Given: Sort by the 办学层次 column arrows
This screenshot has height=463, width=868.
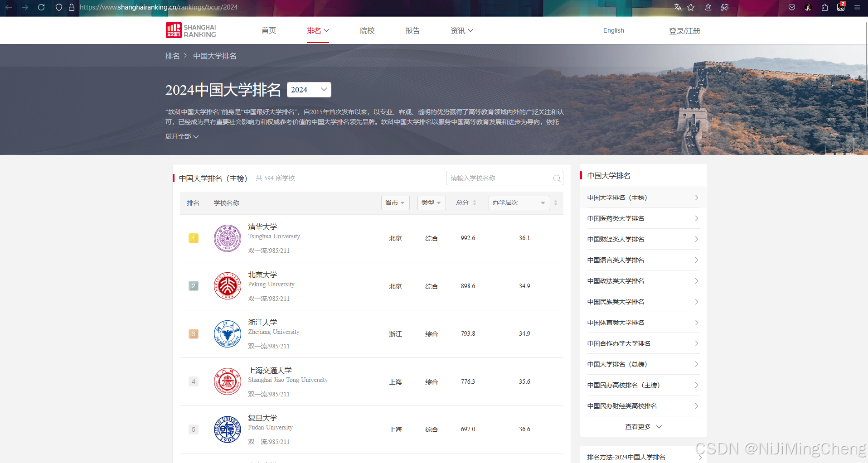Looking at the screenshot, I should pyautogui.click(x=556, y=203).
